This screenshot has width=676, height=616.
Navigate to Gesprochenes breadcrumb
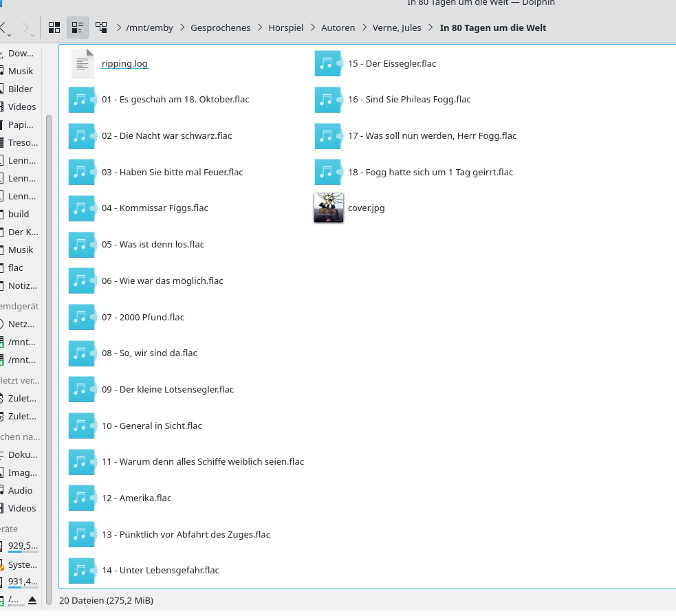(x=220, y=27)
